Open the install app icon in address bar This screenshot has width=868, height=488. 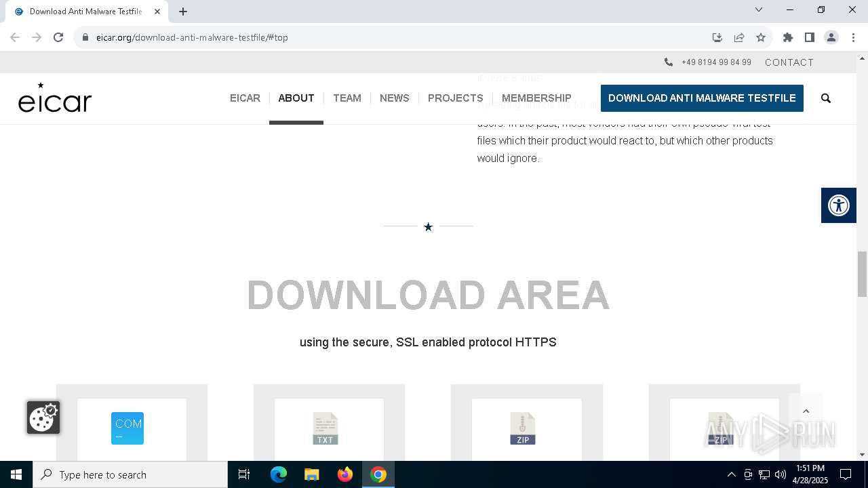click(717, 37)
